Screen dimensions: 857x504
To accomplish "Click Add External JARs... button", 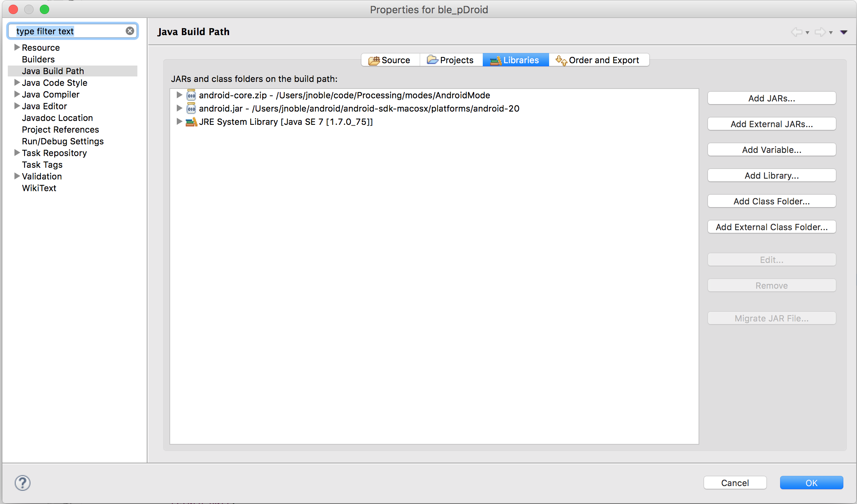I will point(772,124).
